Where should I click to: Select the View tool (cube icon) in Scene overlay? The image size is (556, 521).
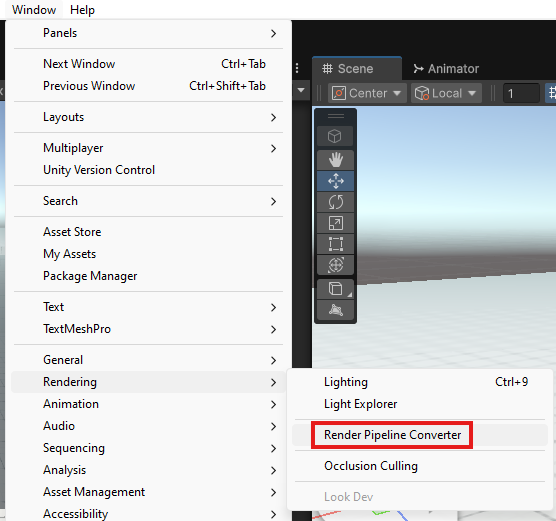pyautogui.click(x=335, y=136)
